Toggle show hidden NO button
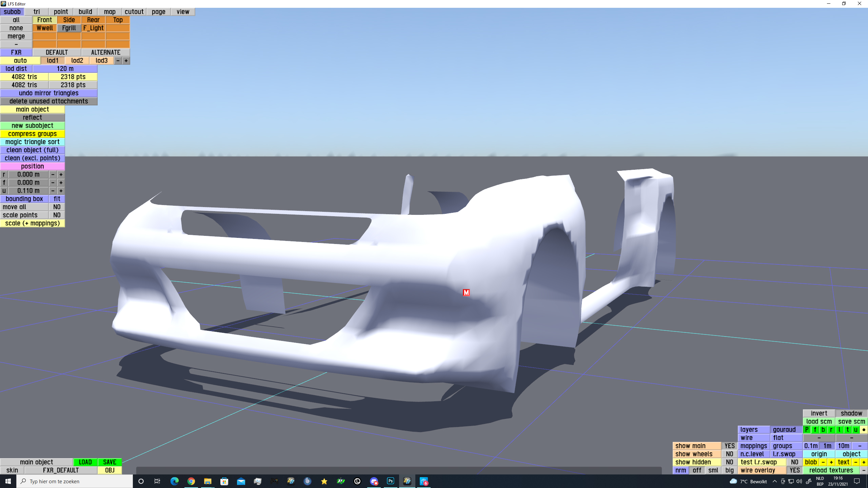The height and width of the screenshot is (488, 868). (729, 462)
